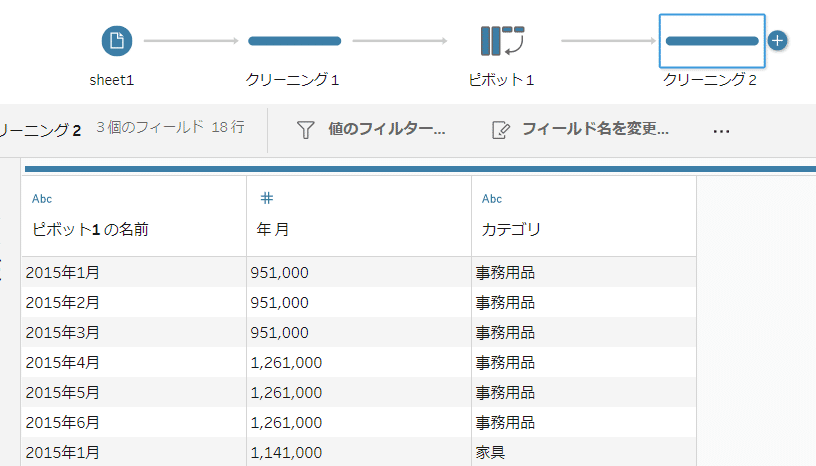
Task: Change data type of ピボット1 の名前 field
Action: pyautogui.click(x=42, y=198)
